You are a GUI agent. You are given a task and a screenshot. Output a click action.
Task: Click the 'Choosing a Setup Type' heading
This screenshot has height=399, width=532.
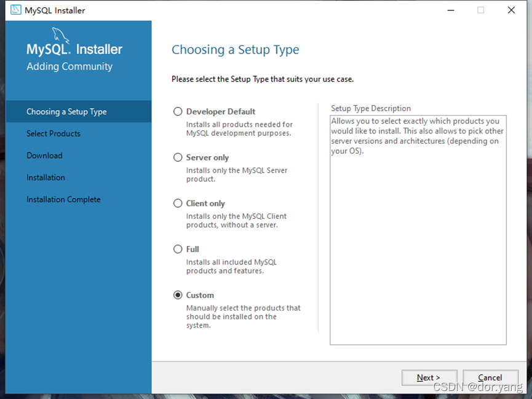click(x=236, y=50)
